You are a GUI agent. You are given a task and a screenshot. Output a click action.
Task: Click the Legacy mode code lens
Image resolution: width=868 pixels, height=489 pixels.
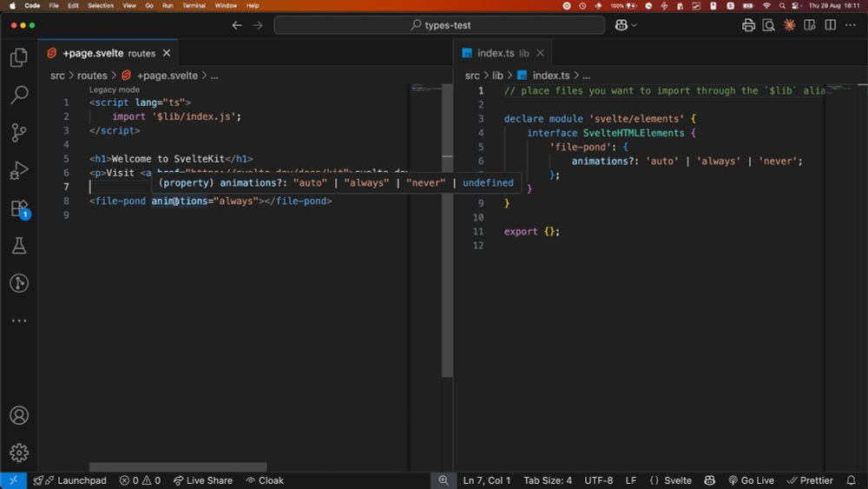pyautogui.click(x=114, y=89)
